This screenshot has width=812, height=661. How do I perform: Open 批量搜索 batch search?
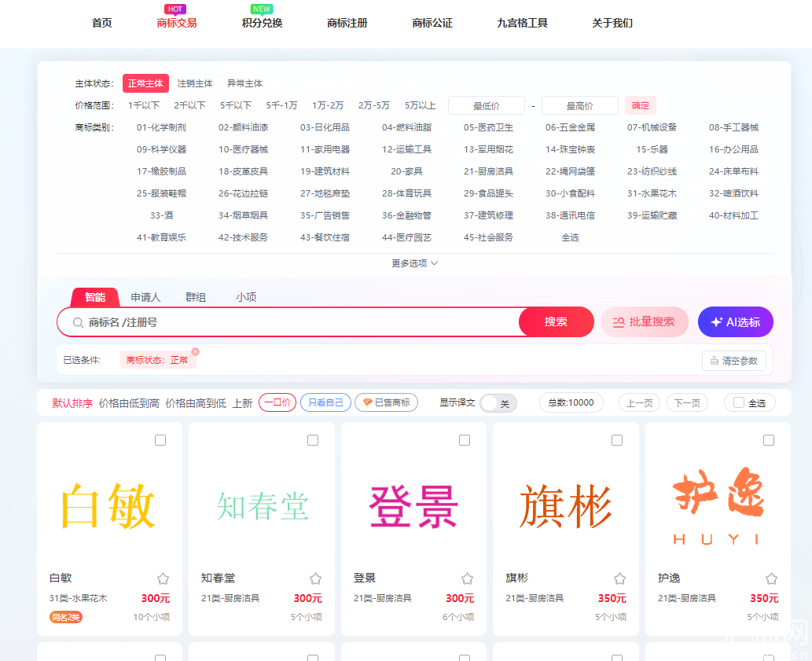tap(645, 322)
